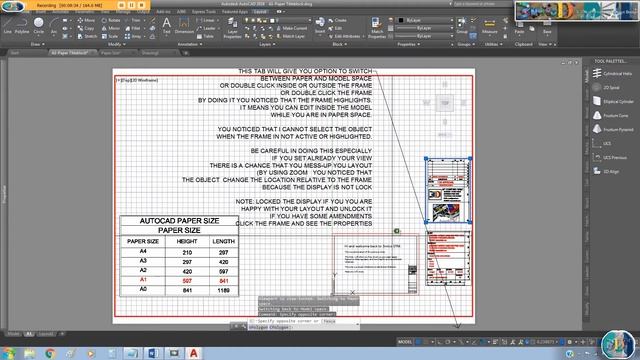Click the Rotate tool
The width and height of the screenshot is (640, 360).
[111, 20]
